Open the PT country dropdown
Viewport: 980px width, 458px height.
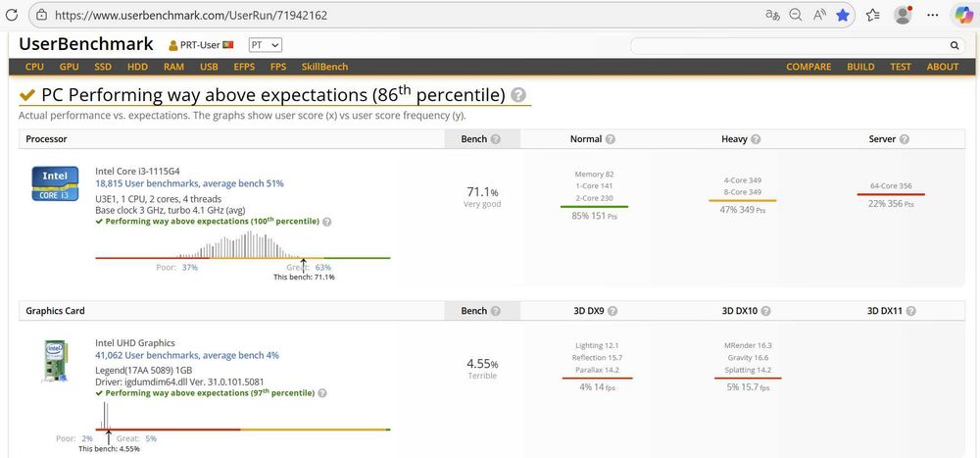265,45
